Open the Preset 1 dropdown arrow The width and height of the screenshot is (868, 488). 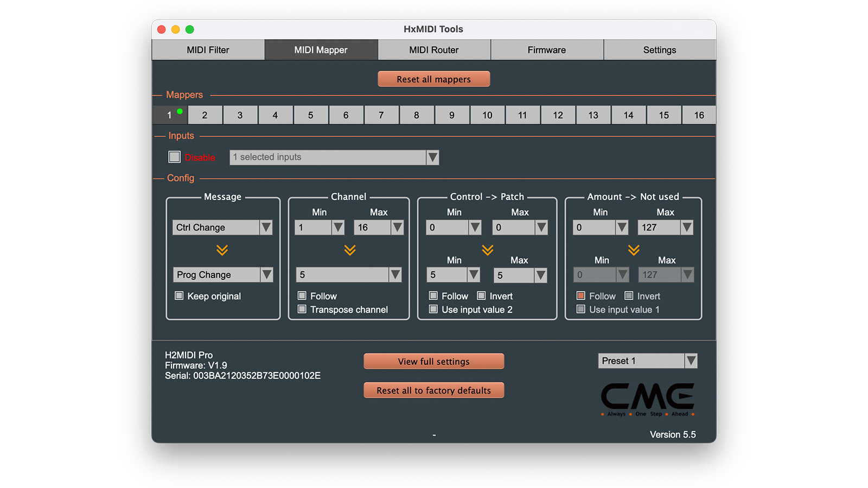point(691,361)
